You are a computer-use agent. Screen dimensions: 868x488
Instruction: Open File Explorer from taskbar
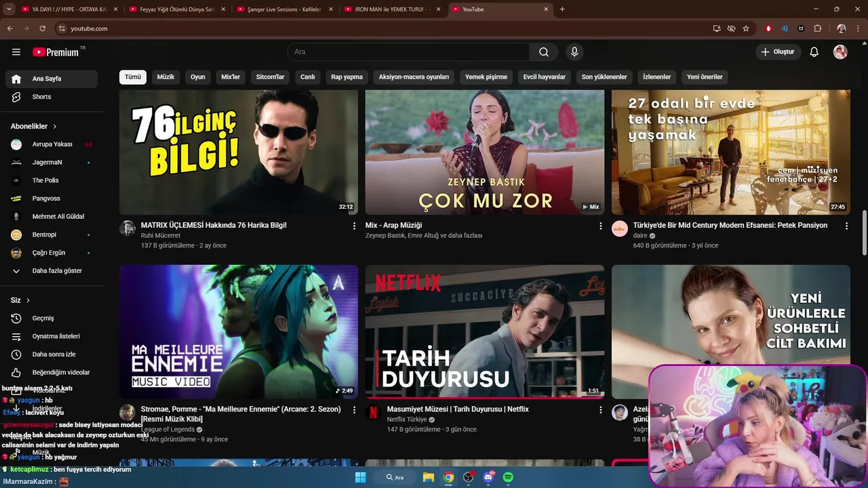tap(429, 477)
